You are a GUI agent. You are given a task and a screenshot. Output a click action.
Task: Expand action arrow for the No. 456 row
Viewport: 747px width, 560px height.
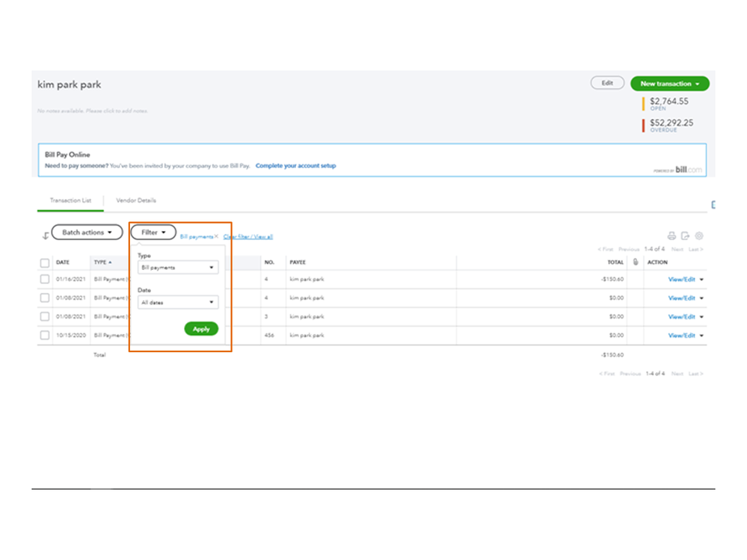(x=701, y=336)
